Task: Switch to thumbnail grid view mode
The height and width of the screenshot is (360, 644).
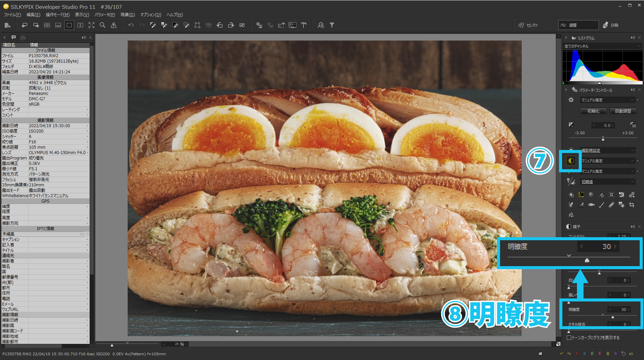Action: (x=47, y=25)
